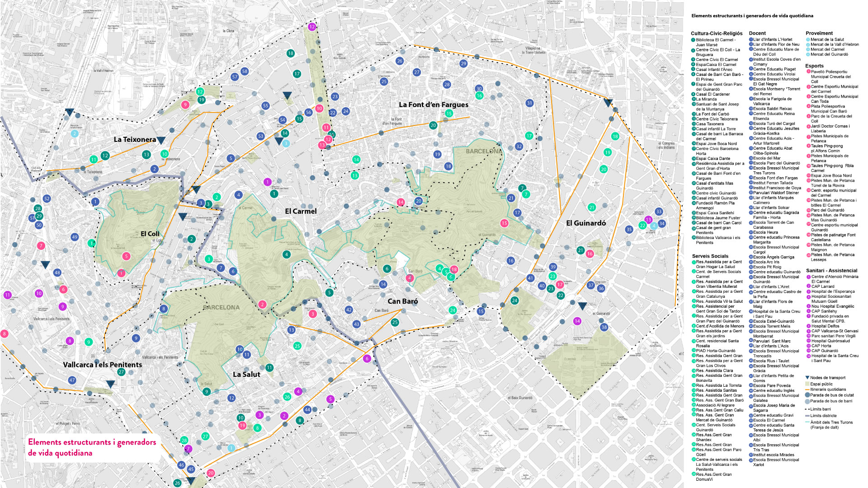Screen dimensions: 868x488
Task: Click pink sports marker 20 at map bottom
Action: 211,473
